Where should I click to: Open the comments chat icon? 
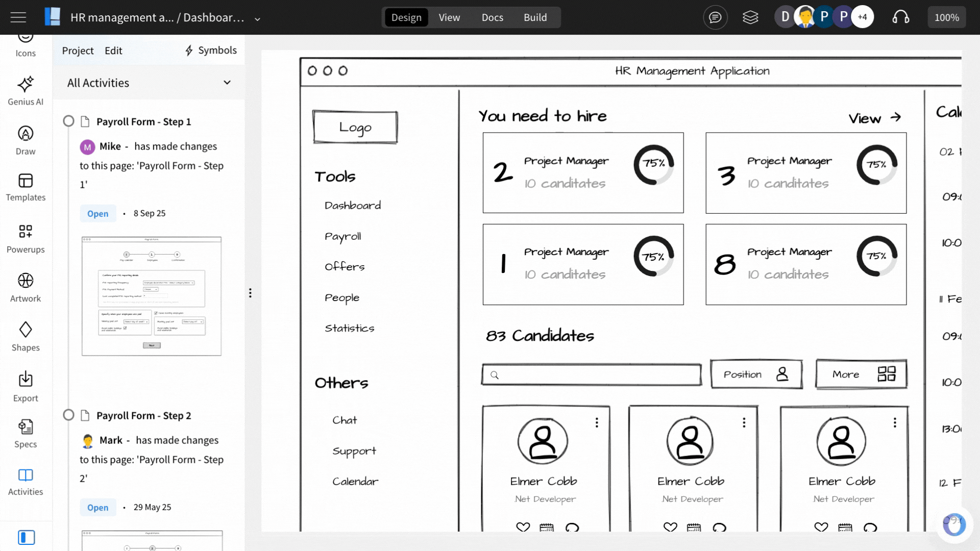point(715,17)
